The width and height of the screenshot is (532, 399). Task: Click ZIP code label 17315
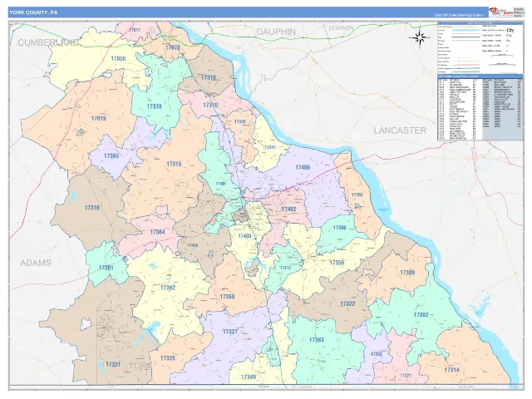(174, 165)
